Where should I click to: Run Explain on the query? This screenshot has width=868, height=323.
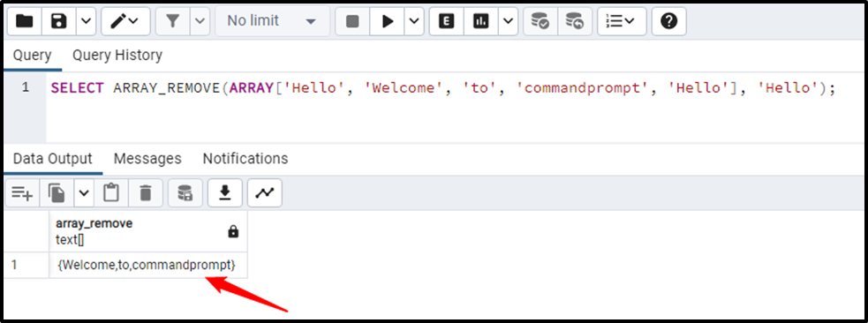446,21
